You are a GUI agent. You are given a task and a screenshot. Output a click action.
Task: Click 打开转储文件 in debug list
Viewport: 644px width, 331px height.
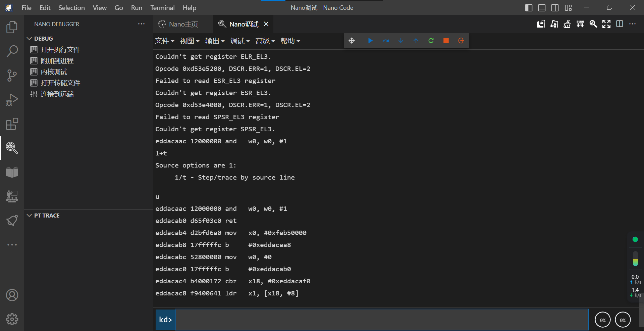click(x=60, y=83)
